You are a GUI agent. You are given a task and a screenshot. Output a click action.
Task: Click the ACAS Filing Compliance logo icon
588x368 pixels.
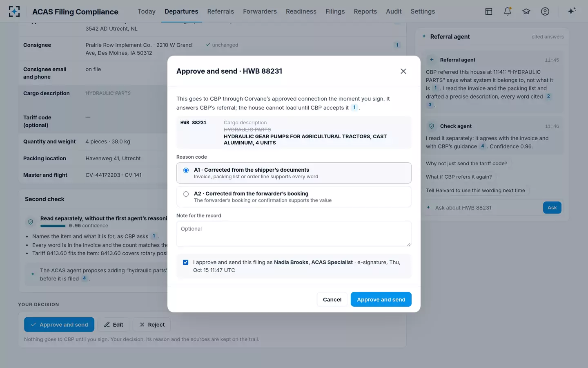[x=14, y=11]
